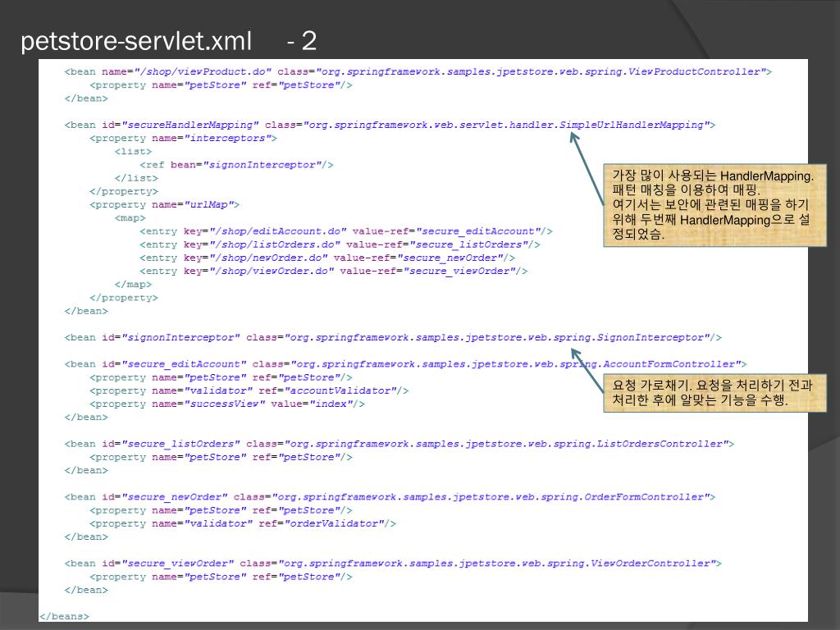Screen dimensions: 840x630
Task: Select the property name="interceptors" line
Action: tap(183, 138)
